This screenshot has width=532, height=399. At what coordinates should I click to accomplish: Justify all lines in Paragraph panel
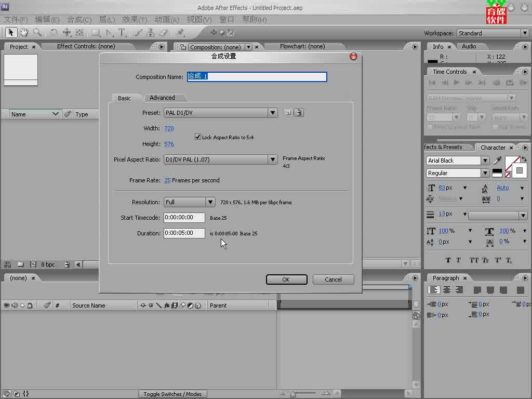coord(521,290)
